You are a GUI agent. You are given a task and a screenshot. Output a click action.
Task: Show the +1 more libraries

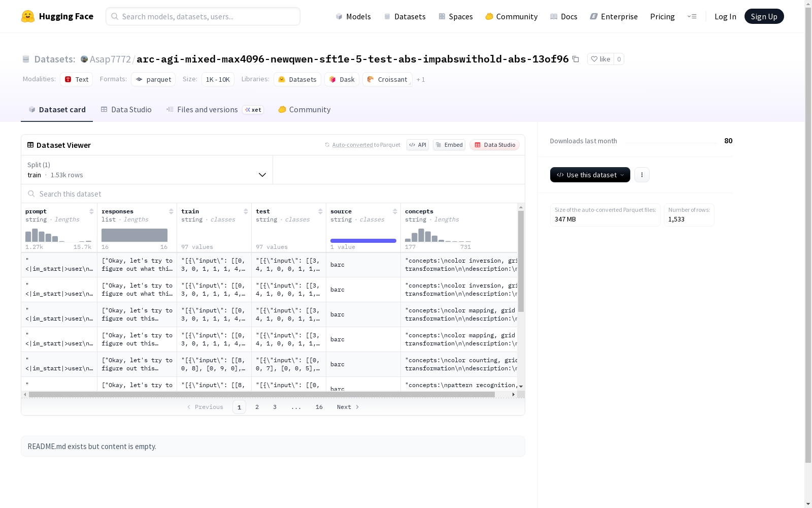[x=421, y=79]
